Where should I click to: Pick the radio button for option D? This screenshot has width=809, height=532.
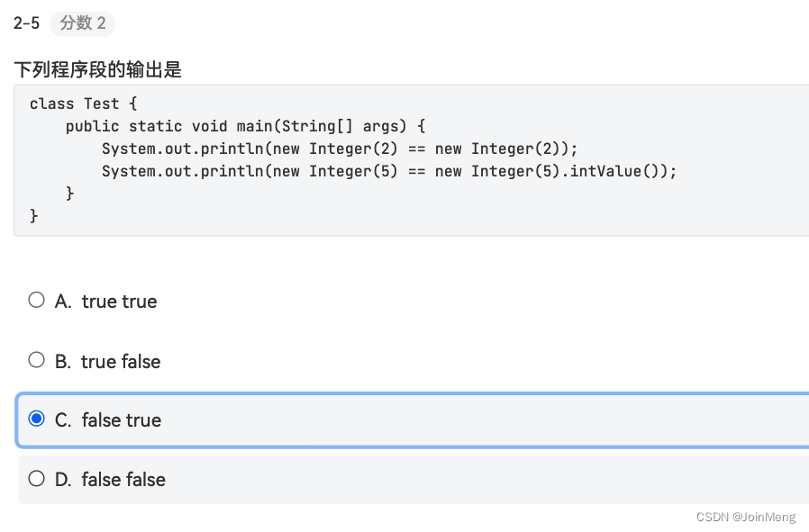[36, 478]
